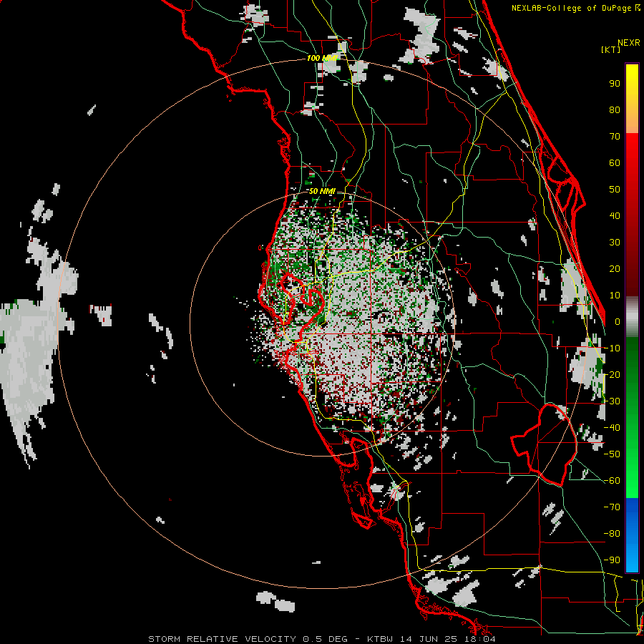Pick the gray zero-velocity segment of color bar
644x644 pixels.
point(632,316)
